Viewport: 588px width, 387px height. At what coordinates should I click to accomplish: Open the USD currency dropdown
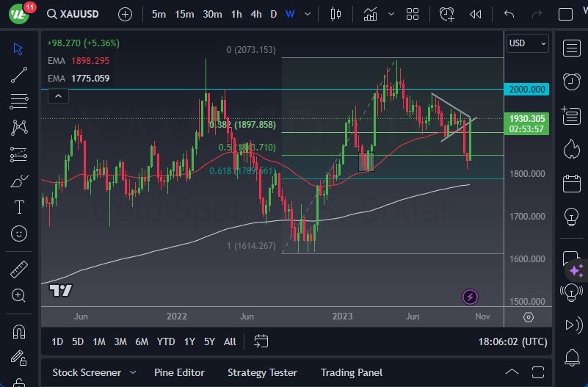(528, 43)
